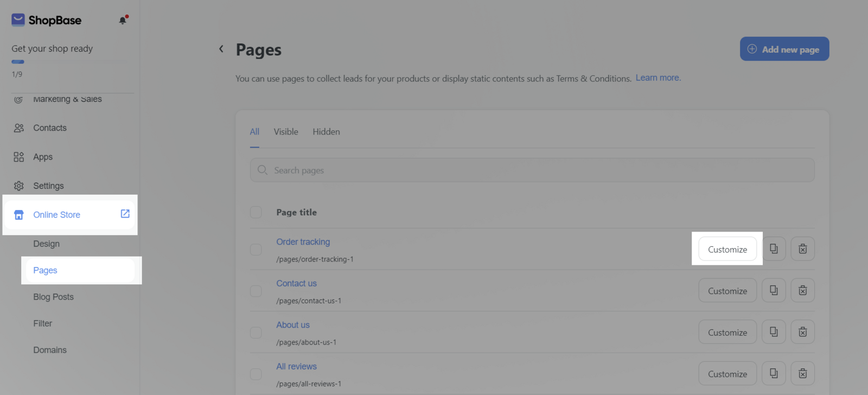Screen dimensions: 868x395
Task: Click the /pages/order-tracking-1 path
Action: point(315,259)
